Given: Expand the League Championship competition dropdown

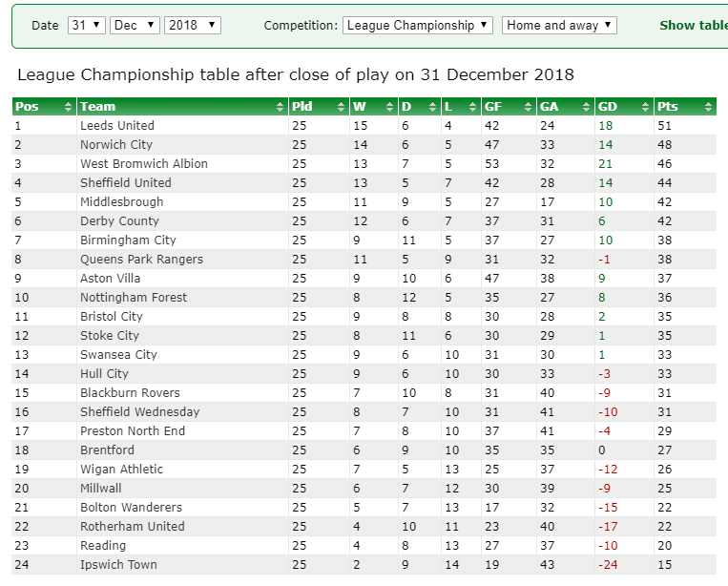Looking at the screenshot, I should (417, 25).
